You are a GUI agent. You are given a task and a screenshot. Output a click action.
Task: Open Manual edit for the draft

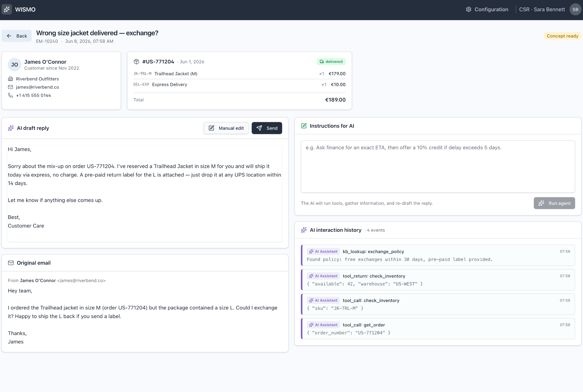point(226,128)
